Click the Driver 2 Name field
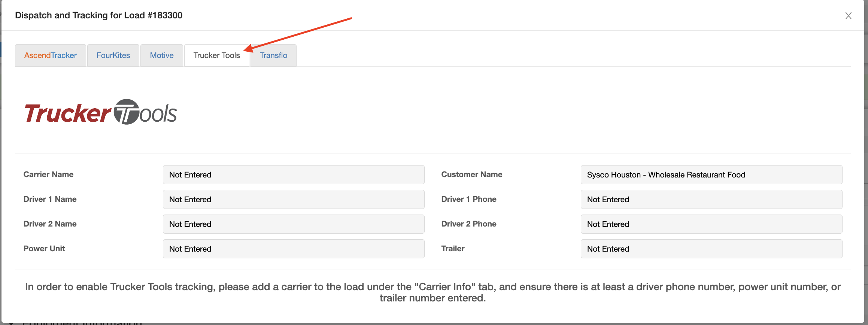The width and height of the screenshot is (868, 325). click(293, 224)
